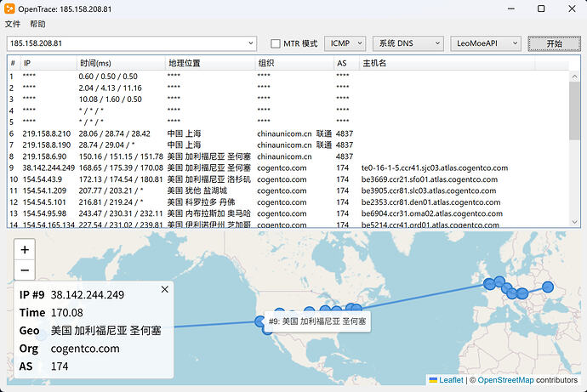Click the hop list scrollbar up arrow
Viewport: 587px width, 392px height.
coord(574,77)
